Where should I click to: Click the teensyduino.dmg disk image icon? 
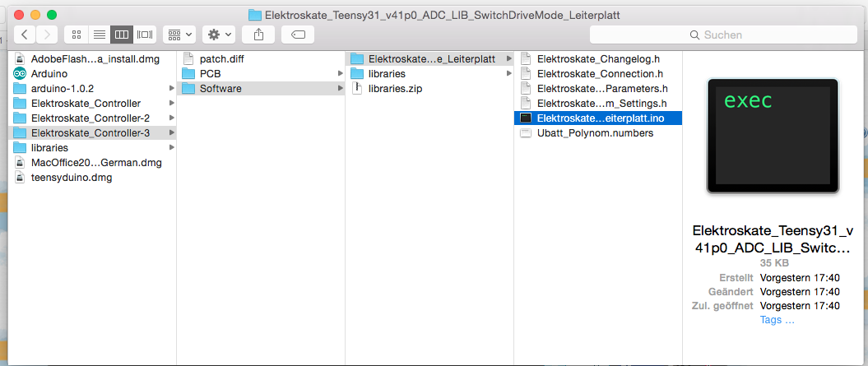(20, 178)
